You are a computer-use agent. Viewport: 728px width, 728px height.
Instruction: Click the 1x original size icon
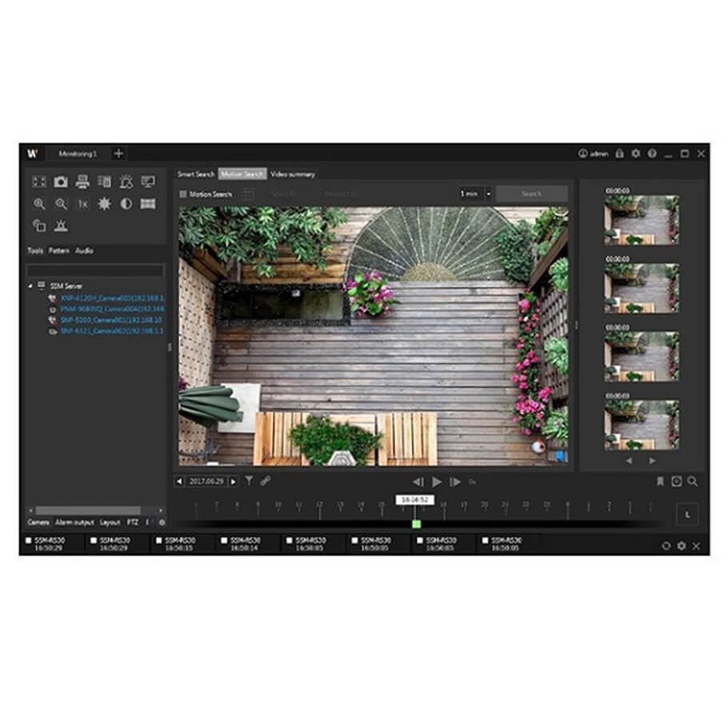click(82, 204)
